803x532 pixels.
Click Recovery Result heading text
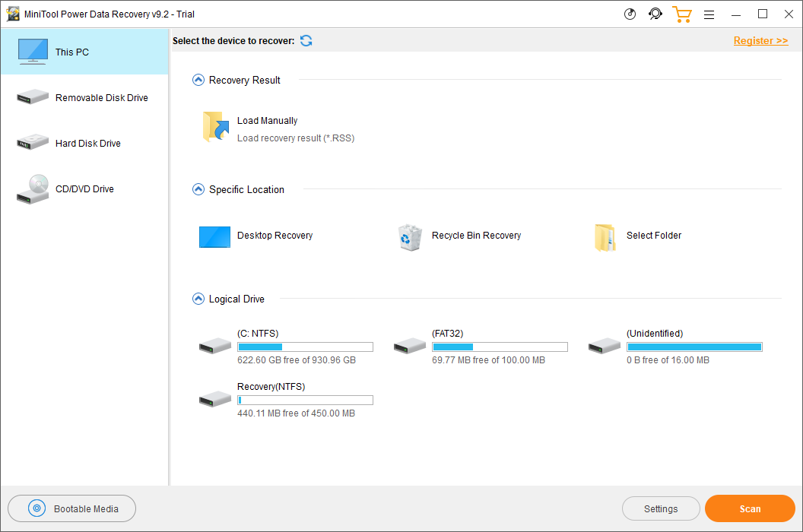(x=244, y=80)
